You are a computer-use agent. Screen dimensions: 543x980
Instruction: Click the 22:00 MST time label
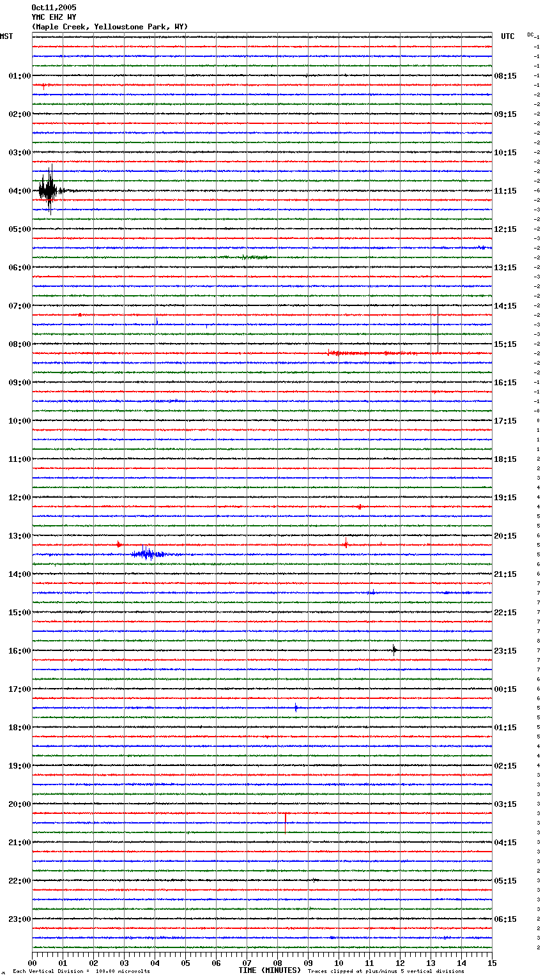pyautogui.click(x=20, y=881)
